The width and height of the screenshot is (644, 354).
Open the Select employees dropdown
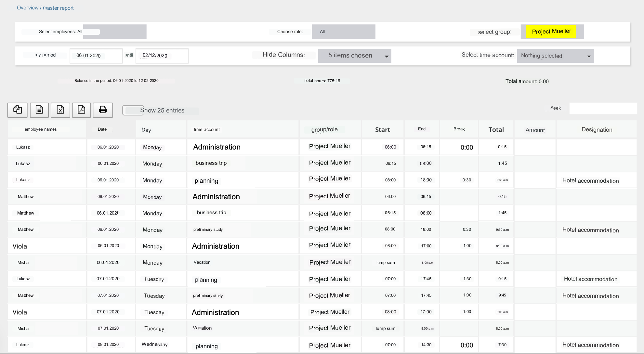[114, 32]
